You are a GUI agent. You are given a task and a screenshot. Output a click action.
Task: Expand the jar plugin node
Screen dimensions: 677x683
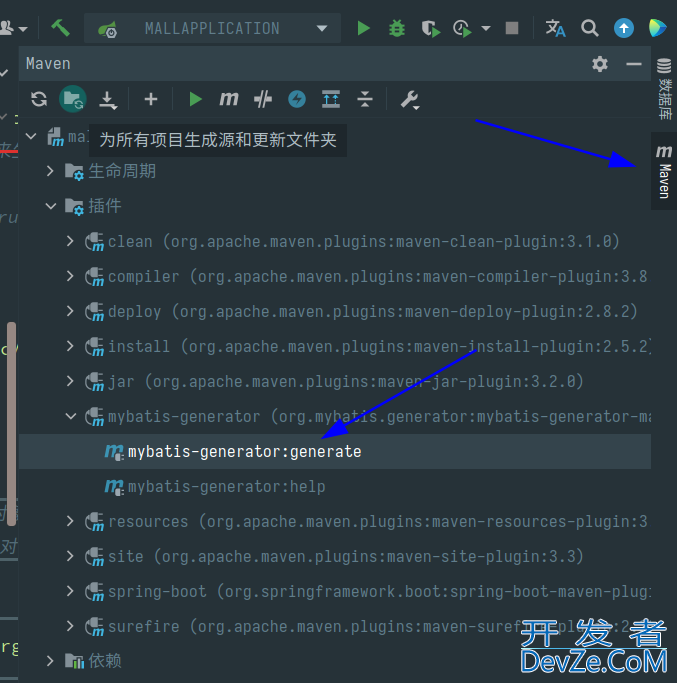tap(70, 381)
